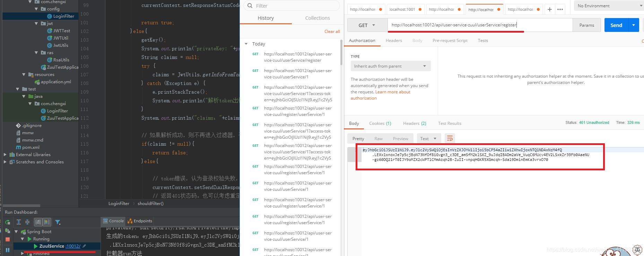Open the Send button's dropdown arrow
Screen dimensions: 644x256
point(634,25)
